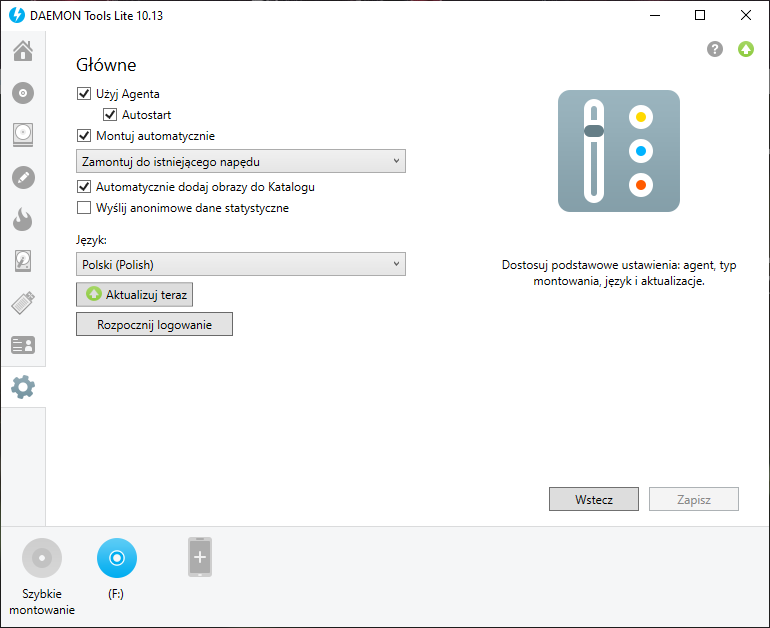Click the DAEMON Tools lightning logo in title bar
The height and width of the screenshot is (628, 770).
(x=17, y=15)
